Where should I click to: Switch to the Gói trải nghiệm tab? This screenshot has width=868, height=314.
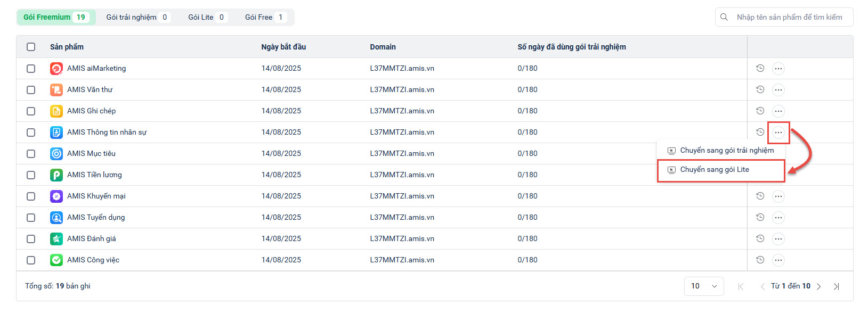(137, 17)
